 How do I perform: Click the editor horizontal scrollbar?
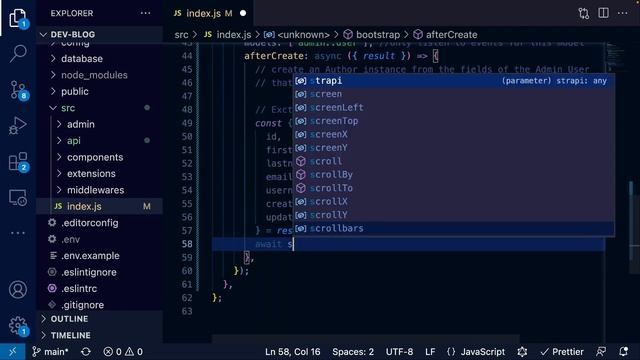coord(366,339)
